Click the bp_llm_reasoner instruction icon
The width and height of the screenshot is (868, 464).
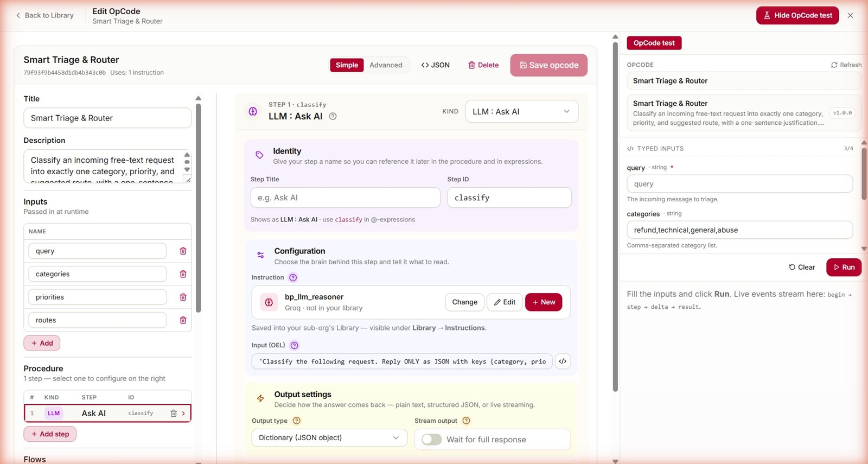click(x=269, y=302)
